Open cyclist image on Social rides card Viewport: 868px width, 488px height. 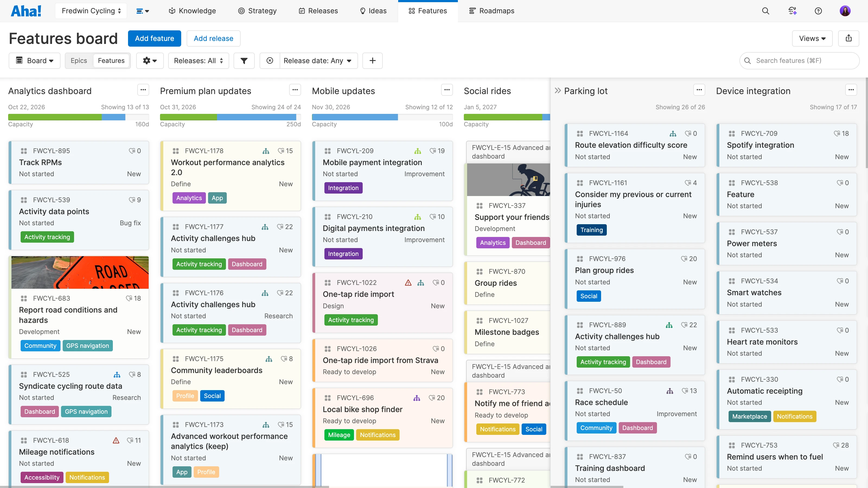509,180
